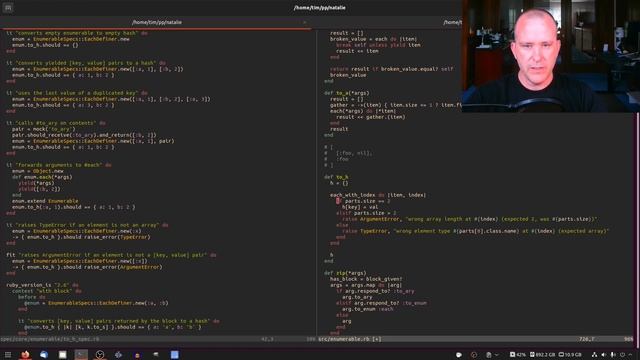Image resolution: width=640 pixels, height=360 pixels.
Task: Switch to the first /home/tim/pp/natalie tab
Action: coord(157,22)
